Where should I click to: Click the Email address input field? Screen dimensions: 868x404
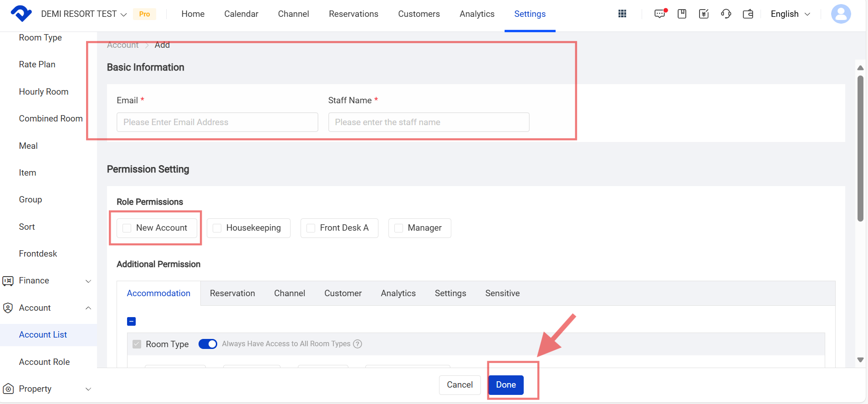coord(217,122)
